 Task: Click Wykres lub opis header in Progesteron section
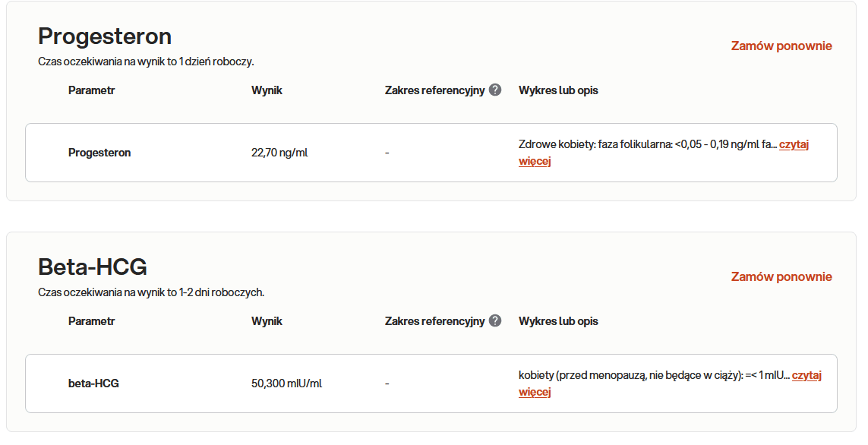point(558,90)
